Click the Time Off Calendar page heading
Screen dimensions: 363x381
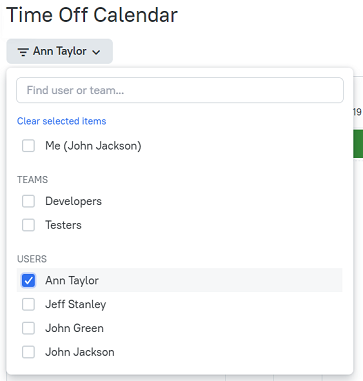tap(92, 15)
